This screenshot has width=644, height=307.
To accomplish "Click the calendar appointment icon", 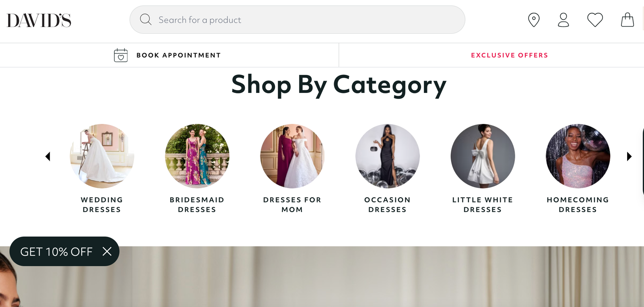I will (x=121, y=55).
